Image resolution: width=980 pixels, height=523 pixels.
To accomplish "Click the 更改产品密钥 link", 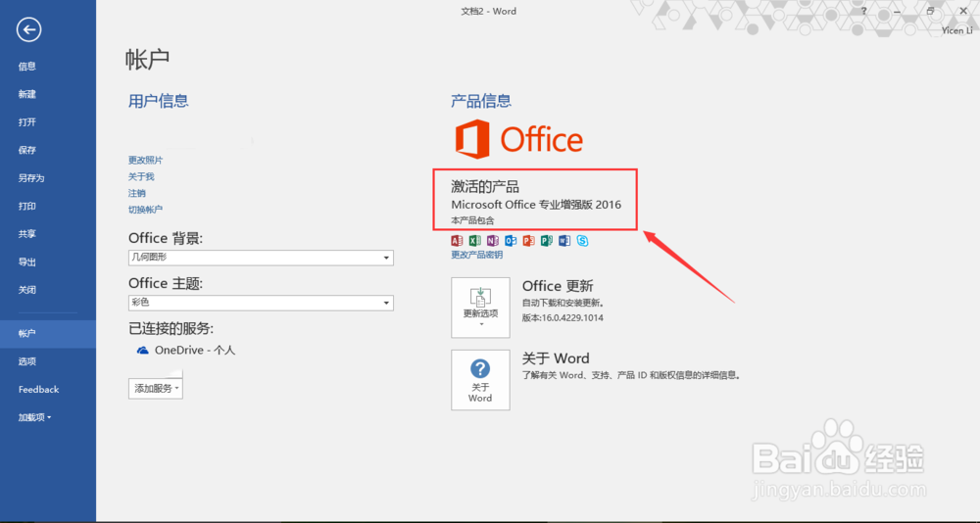I will 477,255.
